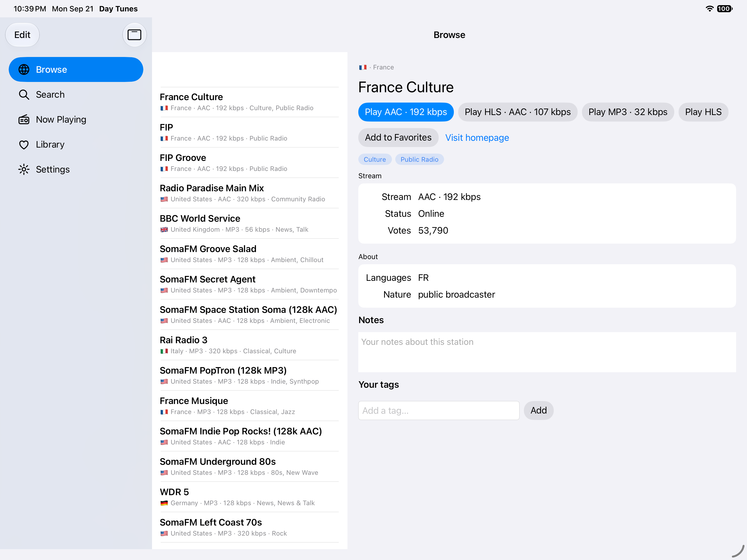This screenshot has width=747, height=560.
Task: Select the Browse sidebar item
Action: tap(76, 69)
